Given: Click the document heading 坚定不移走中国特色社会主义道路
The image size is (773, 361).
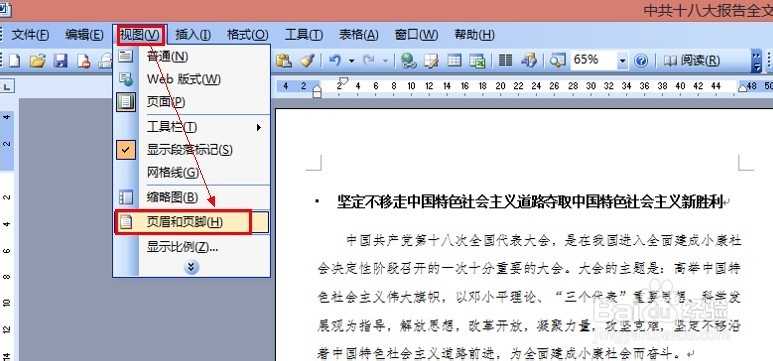Looking at the screenshot, I should pyautogui.click(x=530, y=202).
